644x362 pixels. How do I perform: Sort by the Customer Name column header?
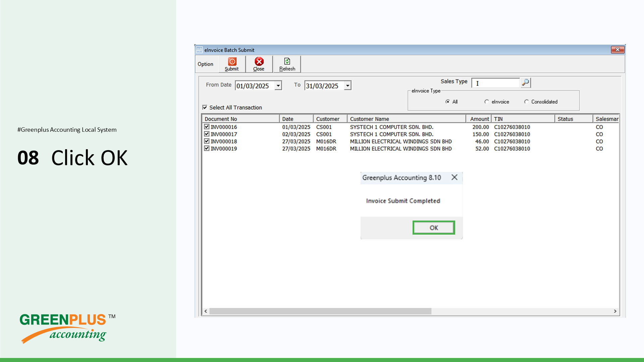pyautogui.click(x=407, y=119)
